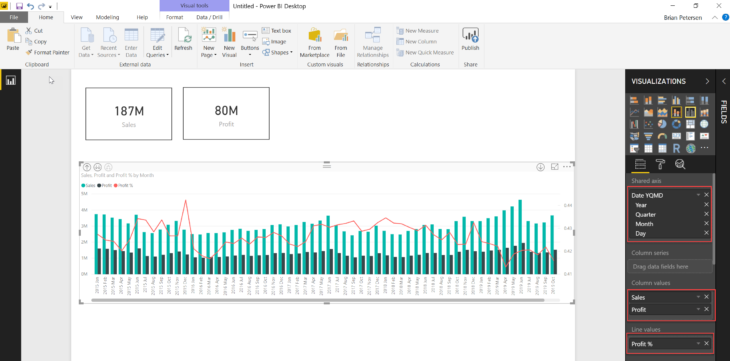Select the Stacked bar chart visual
Viewport: 730px width, 361px height.
634,100
